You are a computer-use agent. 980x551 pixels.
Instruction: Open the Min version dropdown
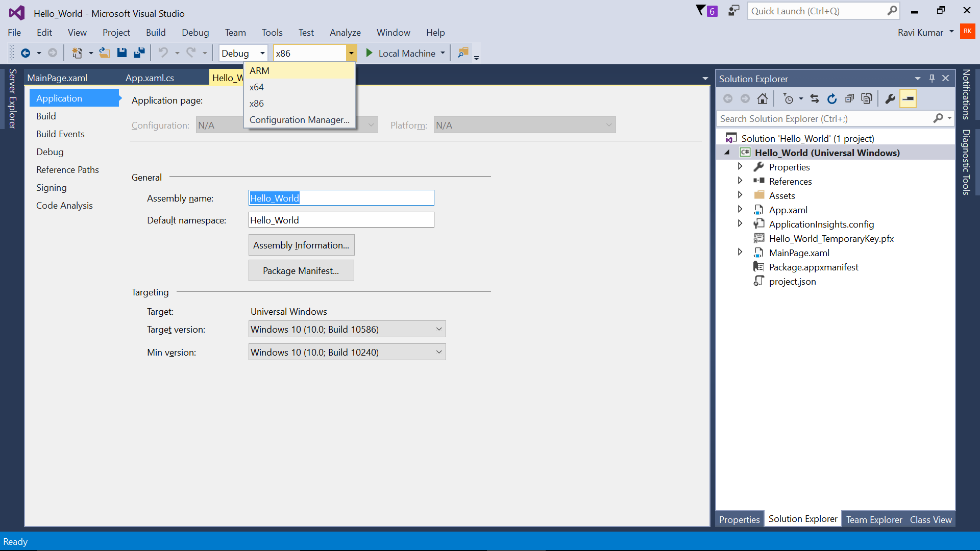(347, 352)
